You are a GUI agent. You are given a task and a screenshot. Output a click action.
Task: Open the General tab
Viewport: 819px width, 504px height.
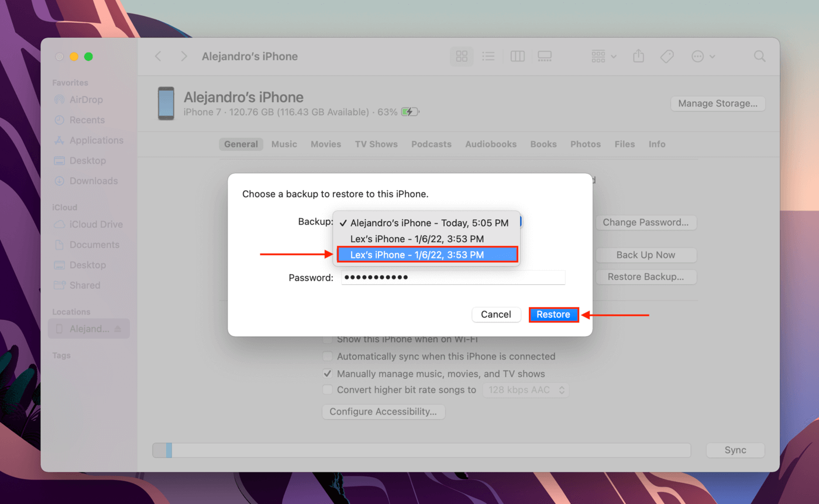(x=241, y=144)
